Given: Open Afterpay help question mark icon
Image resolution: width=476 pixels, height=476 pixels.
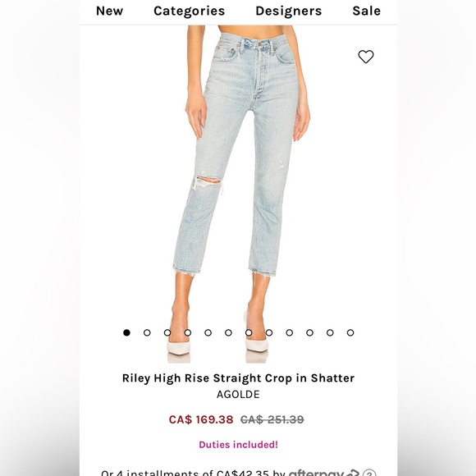Looking at the screenshot, I should click(x=369, y=474).
